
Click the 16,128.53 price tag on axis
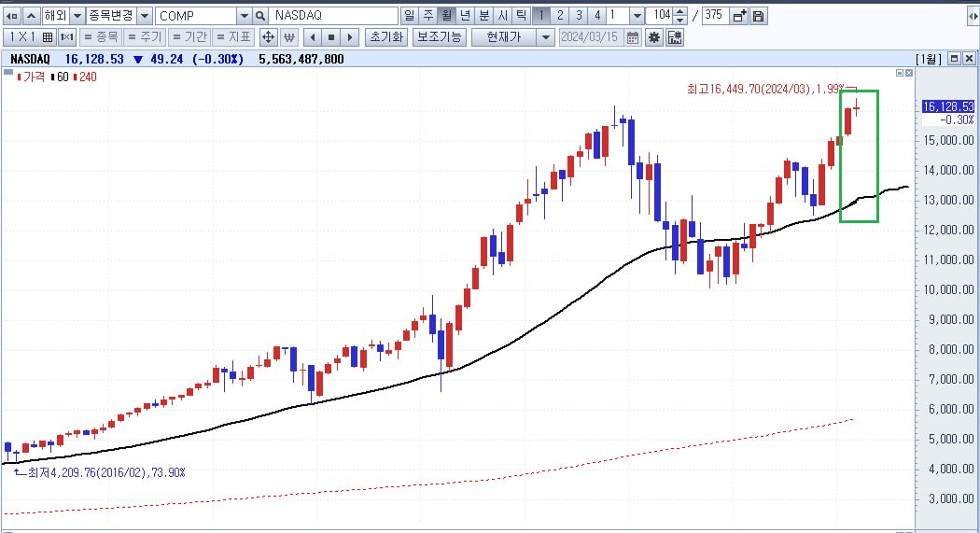click(x=948, y=106)
